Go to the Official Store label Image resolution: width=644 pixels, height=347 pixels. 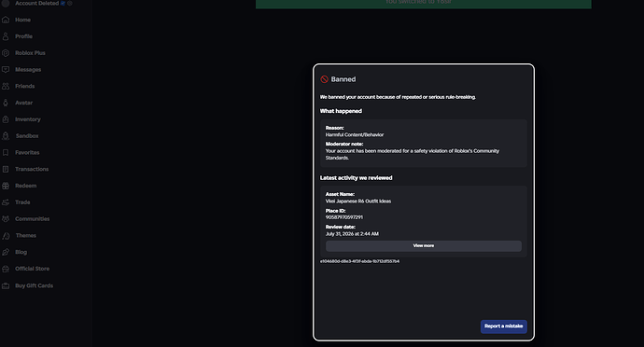tap(32, 269)
